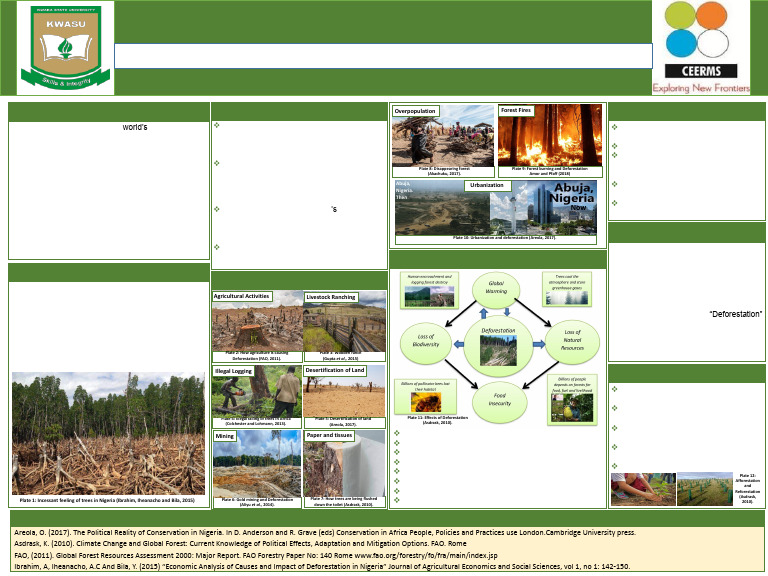Click blue arrow pointing to Loss of Natural Resources
Image resolution: width=768 pixels, height=576 pixels.
click(x=539, y=344)
